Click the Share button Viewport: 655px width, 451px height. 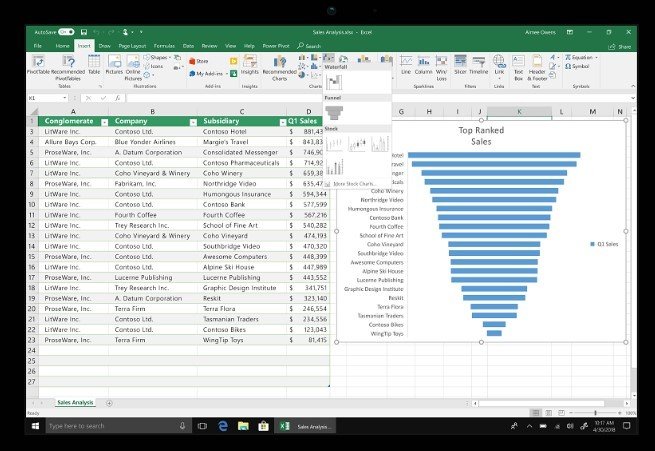click(620, 46)
